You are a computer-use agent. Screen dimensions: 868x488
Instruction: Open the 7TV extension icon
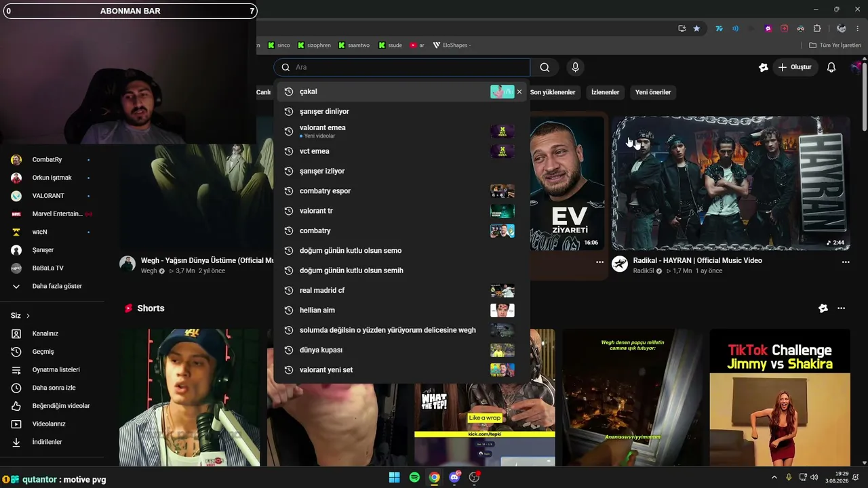coord(719,28)
